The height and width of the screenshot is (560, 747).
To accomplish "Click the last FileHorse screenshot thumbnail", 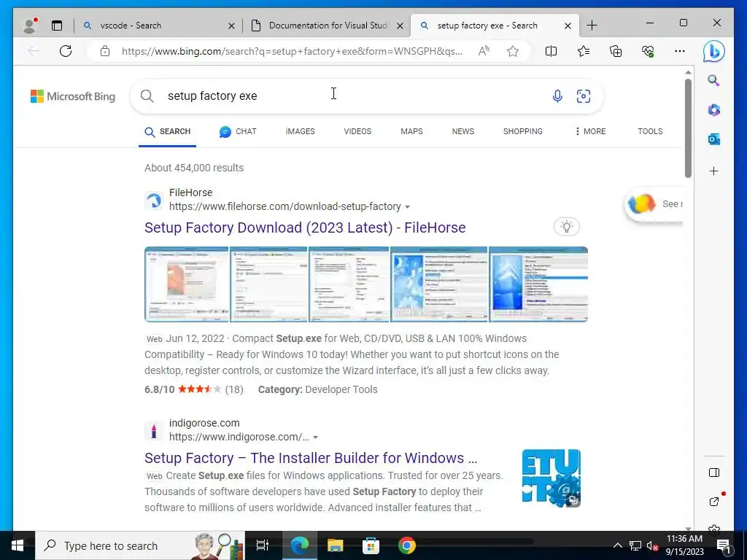I will click(538, 284).
